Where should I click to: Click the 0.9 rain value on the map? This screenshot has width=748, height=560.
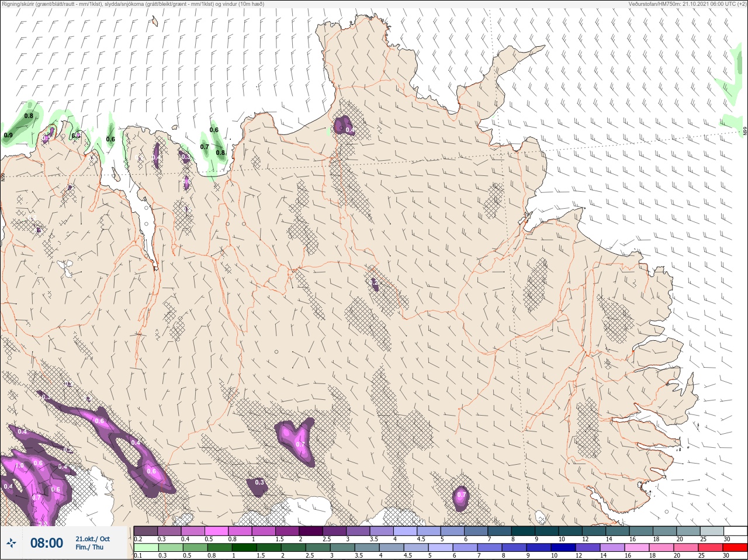[x=8, y=136]
